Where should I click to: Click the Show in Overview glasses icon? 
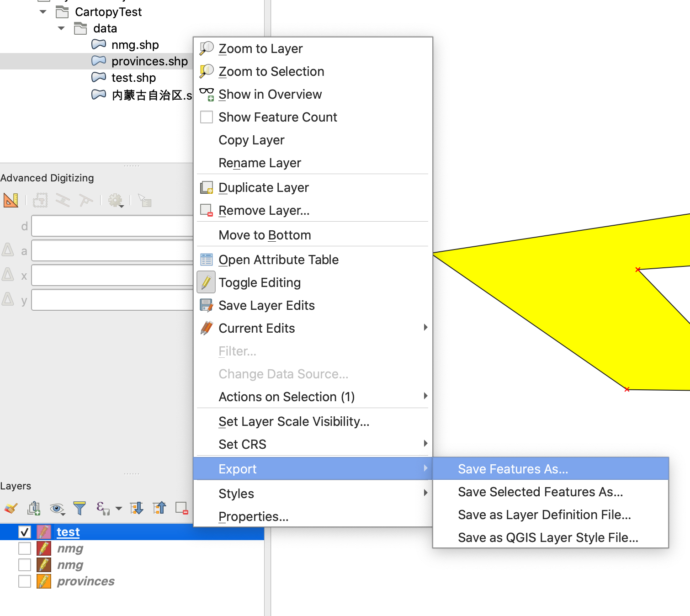click(207, 94)
